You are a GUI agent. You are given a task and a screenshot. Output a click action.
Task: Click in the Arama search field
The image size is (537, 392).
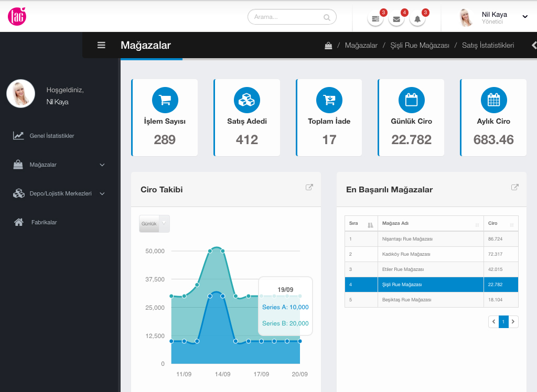point(287,17)
